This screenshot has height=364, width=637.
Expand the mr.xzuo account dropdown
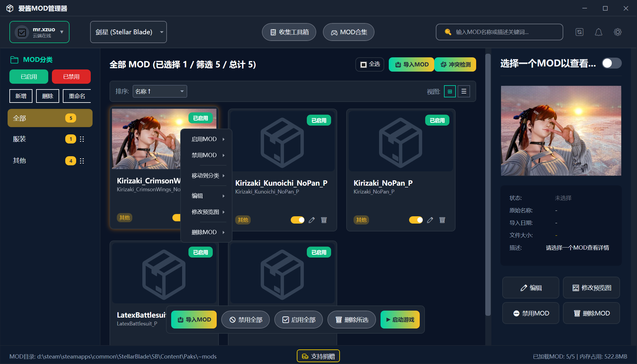pyautogui.click(x=39, y=32)
